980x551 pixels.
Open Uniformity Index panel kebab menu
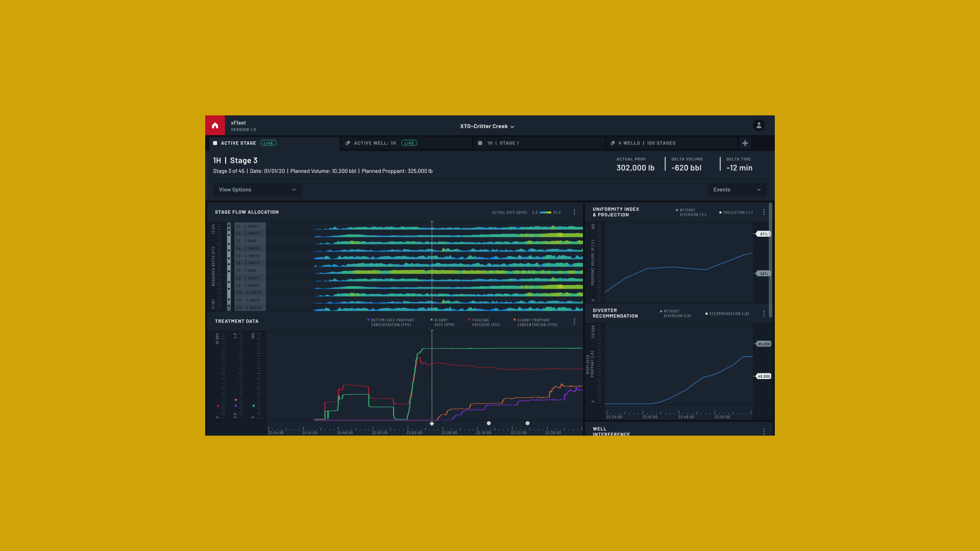[764, 212]
